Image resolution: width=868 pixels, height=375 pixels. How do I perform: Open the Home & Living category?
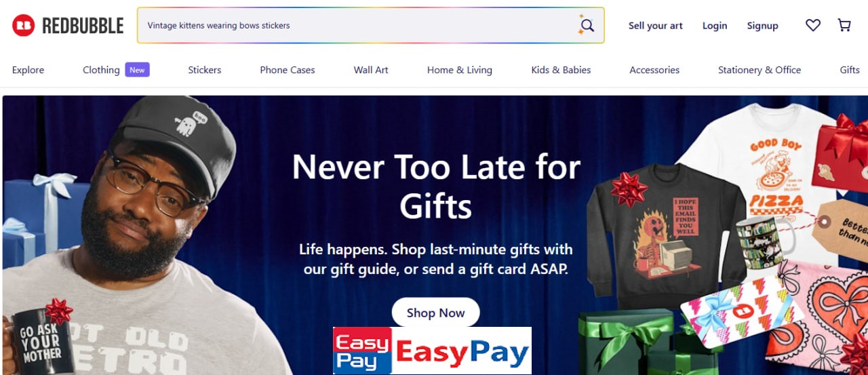pos(460,70)
